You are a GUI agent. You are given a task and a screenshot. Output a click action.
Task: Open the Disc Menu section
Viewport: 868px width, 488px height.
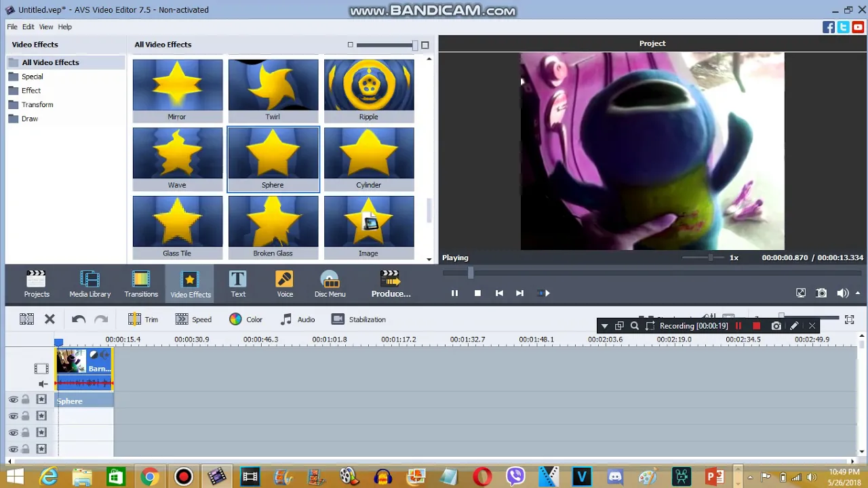pos(330,284)
